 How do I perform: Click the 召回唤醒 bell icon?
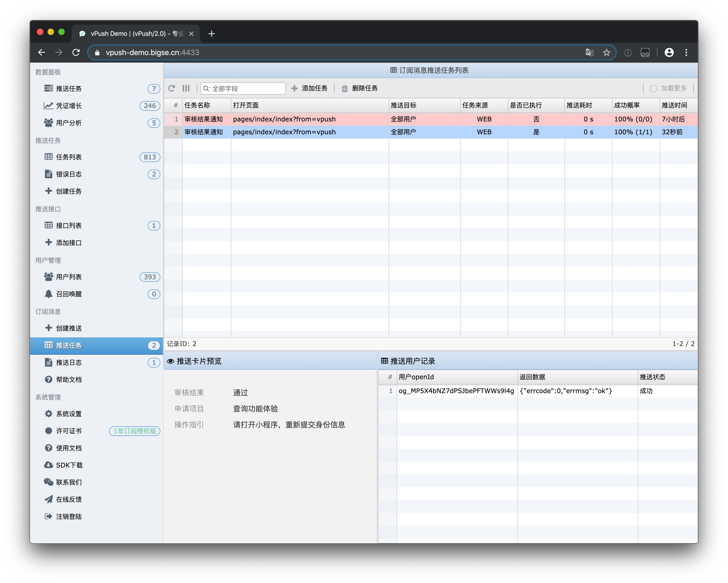pyautogui.click(x=49, y=294)
